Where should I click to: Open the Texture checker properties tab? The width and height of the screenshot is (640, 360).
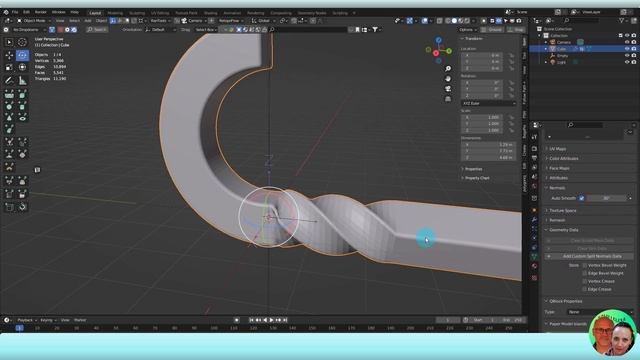click(x=534, y=278)
